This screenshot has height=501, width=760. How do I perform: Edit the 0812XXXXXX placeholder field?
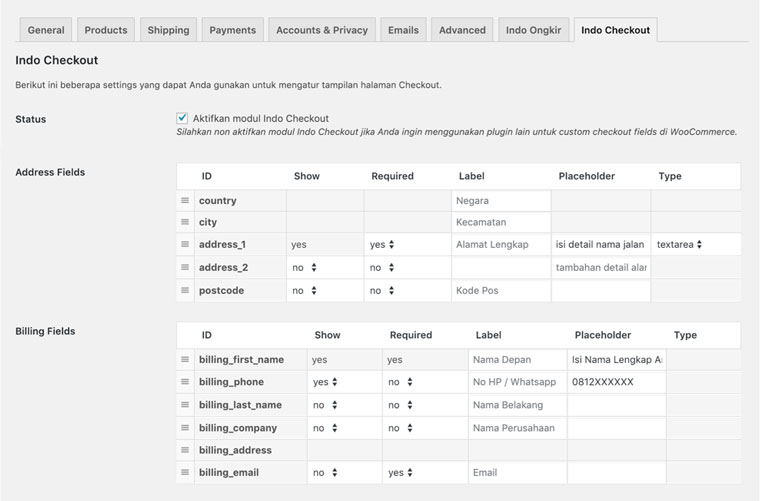coord(617,382)
